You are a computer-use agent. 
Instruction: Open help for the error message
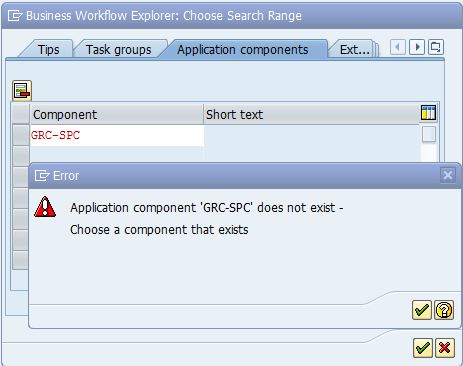click(x=444, y=310)
